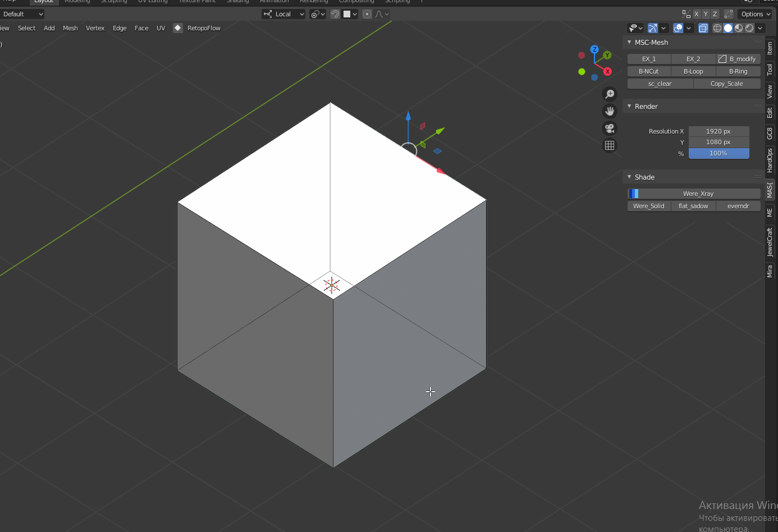Image resolution: width=778 pixels, height=532 pixels.
Task: Toggle camera view with the camera icon
Action: pyautogui.click(x=610, y=129)
